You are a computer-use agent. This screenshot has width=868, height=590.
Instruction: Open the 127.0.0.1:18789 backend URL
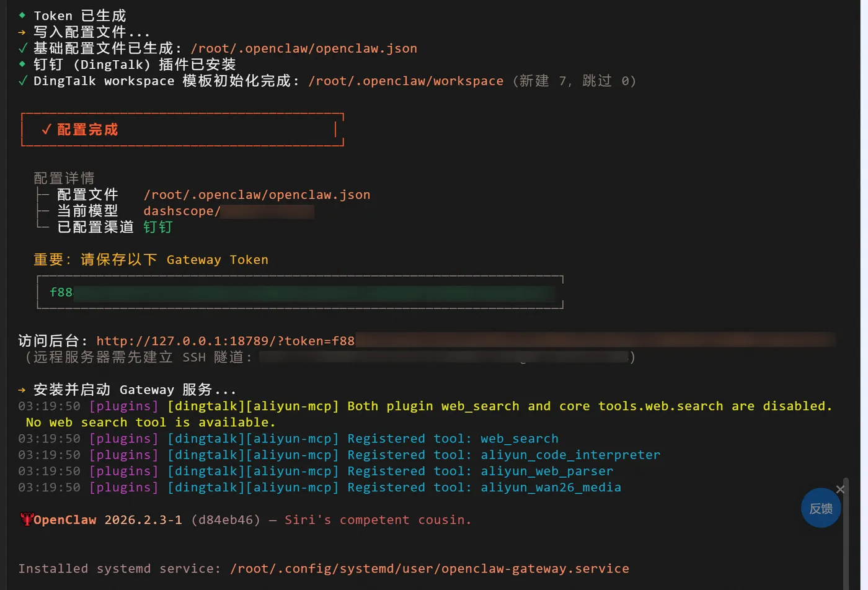pyautogui.click(x=226, y=341)
